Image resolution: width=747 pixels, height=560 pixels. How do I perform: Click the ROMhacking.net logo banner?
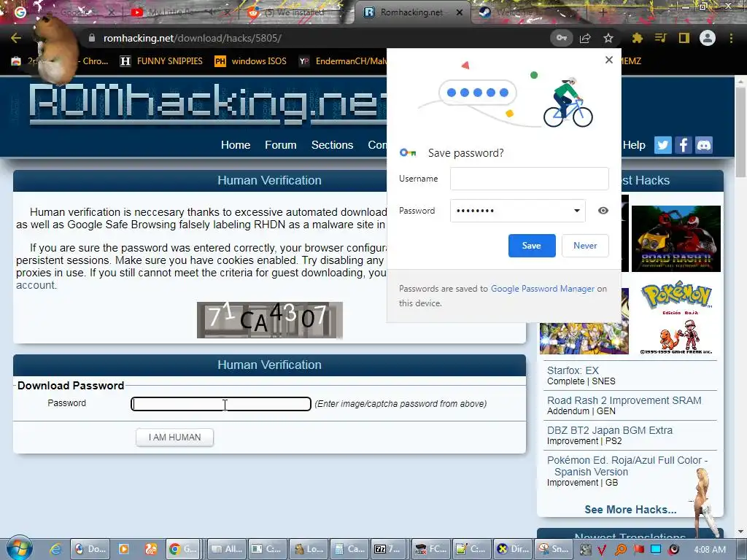[208, 104]
